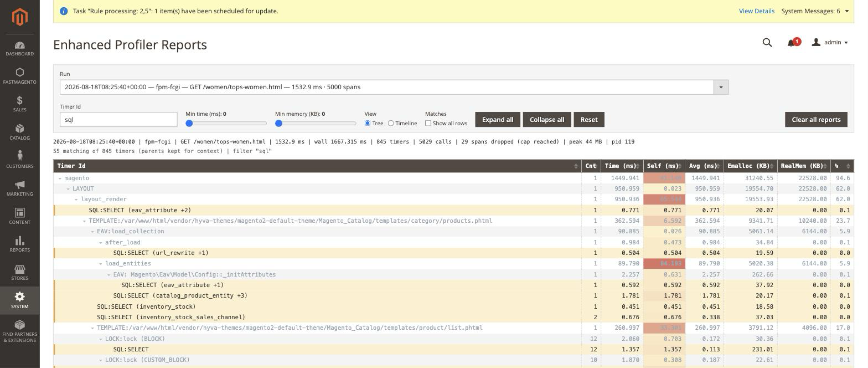Sort by the Self (ms) column header

point(664,166)
